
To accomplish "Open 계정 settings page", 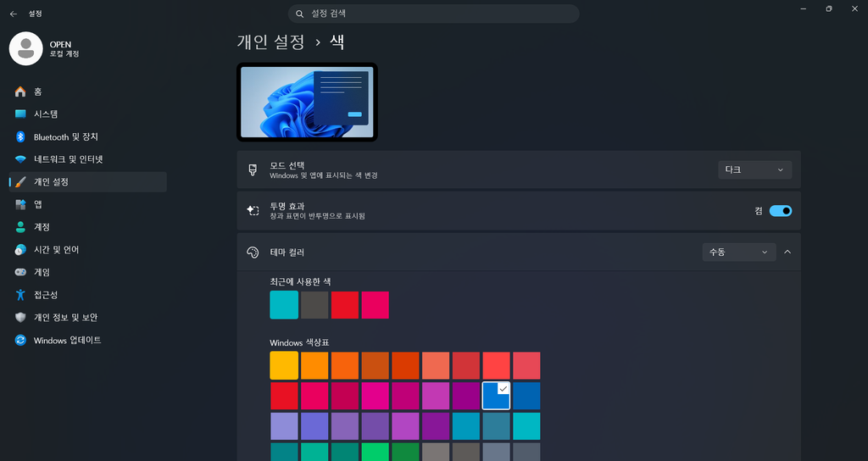I will click(88, 227).
